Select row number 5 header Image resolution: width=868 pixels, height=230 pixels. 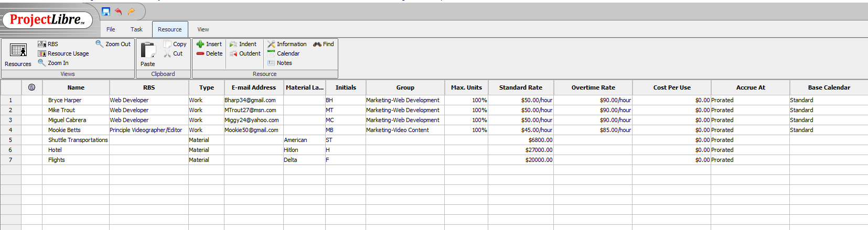pos(10,140)
